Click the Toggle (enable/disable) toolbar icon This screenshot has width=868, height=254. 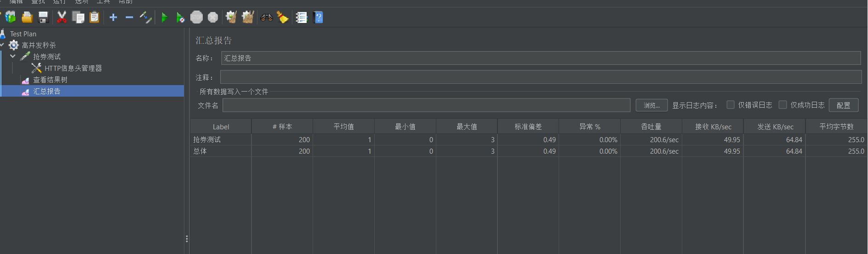[146, 17]
